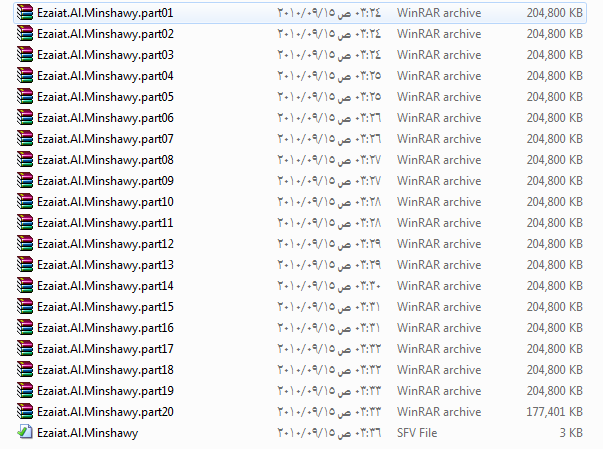Click WinRAR archive type in part01 row

click(x=439, y=13)
